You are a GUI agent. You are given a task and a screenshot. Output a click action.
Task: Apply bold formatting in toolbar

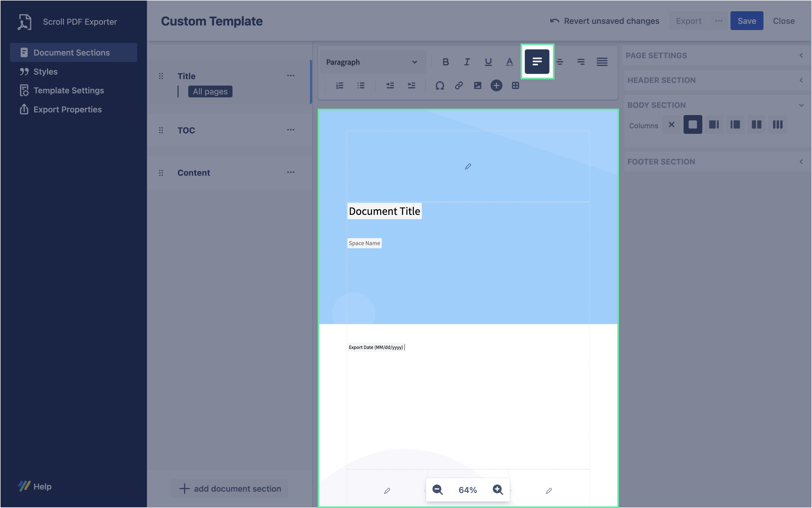446,62
